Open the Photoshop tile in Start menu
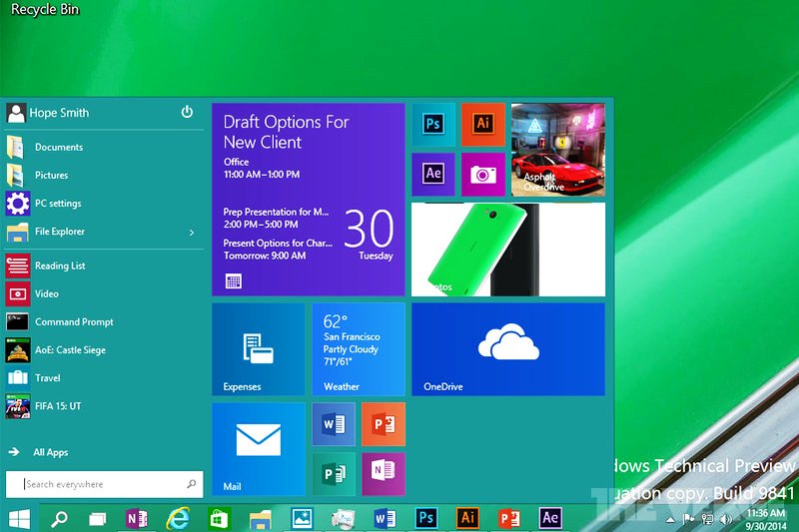The width and height of the screenshot is (799, 532). pos(433,125)
